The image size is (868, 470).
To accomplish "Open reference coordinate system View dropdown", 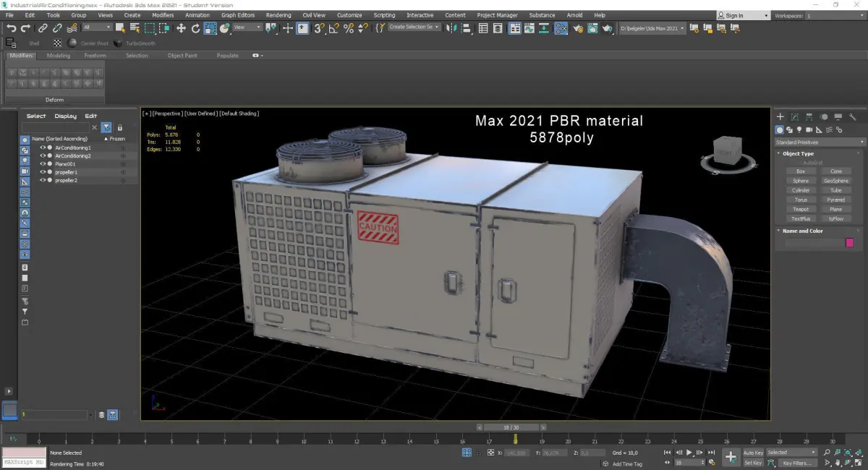I will tap(247, 27).
